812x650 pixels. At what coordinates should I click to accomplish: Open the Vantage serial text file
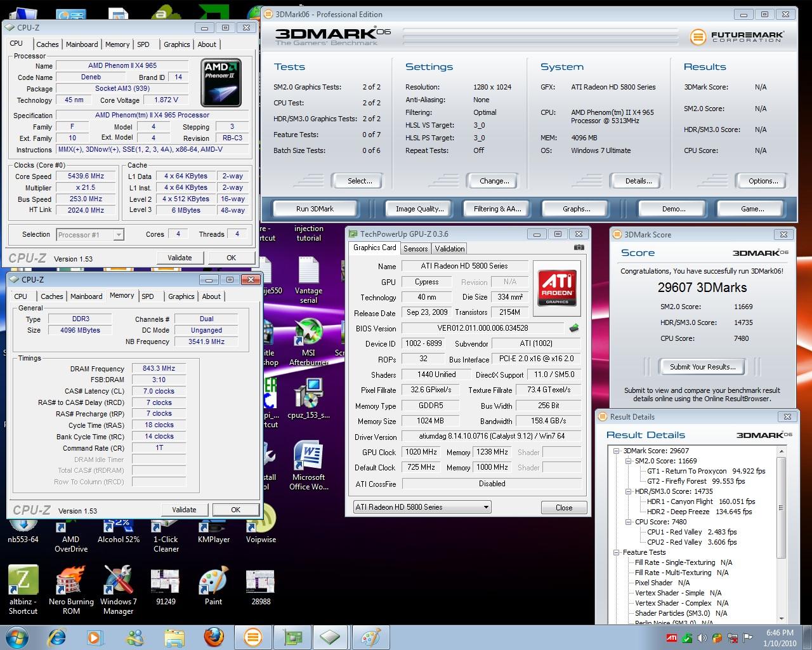309,281
